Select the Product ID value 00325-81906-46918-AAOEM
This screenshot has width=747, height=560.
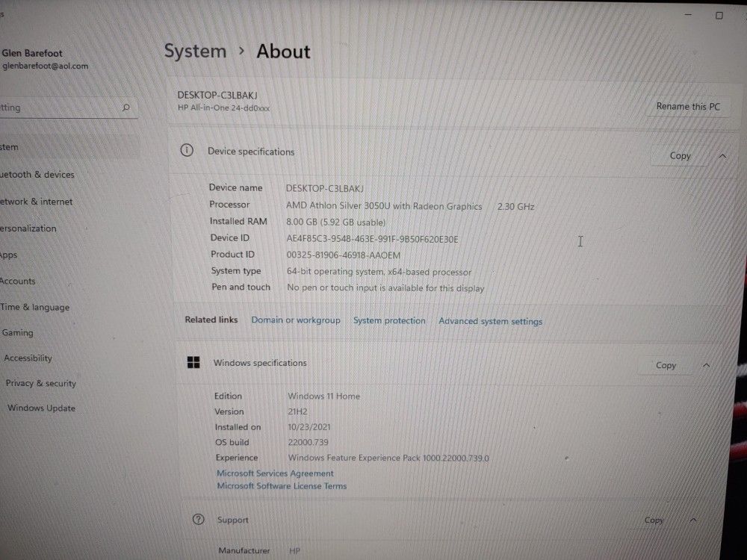click(343, 255)
